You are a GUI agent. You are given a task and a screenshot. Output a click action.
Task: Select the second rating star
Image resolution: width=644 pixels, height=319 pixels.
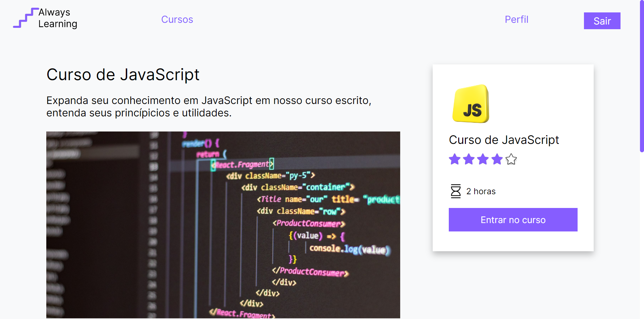(469, 159)
